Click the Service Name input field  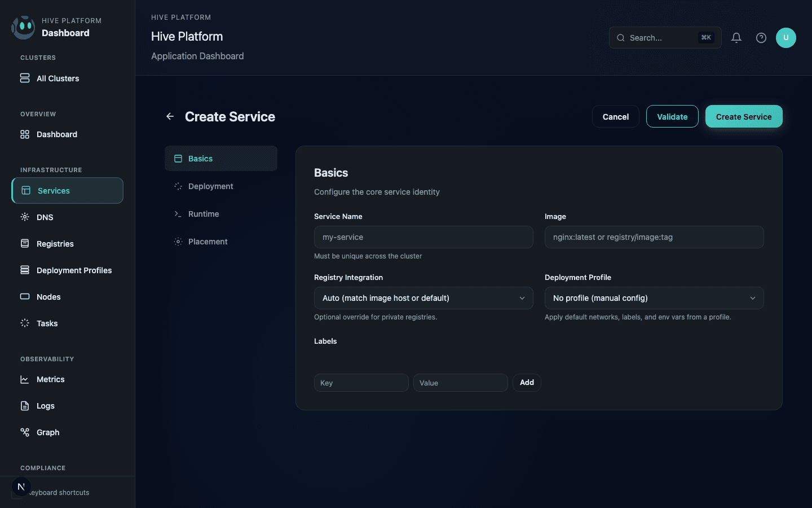(x=423, y=237)
